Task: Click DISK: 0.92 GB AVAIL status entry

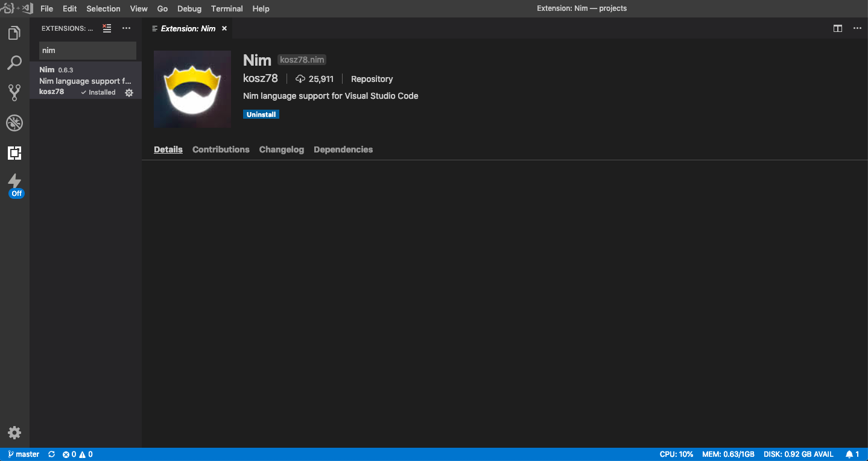Action: [799, 454]
